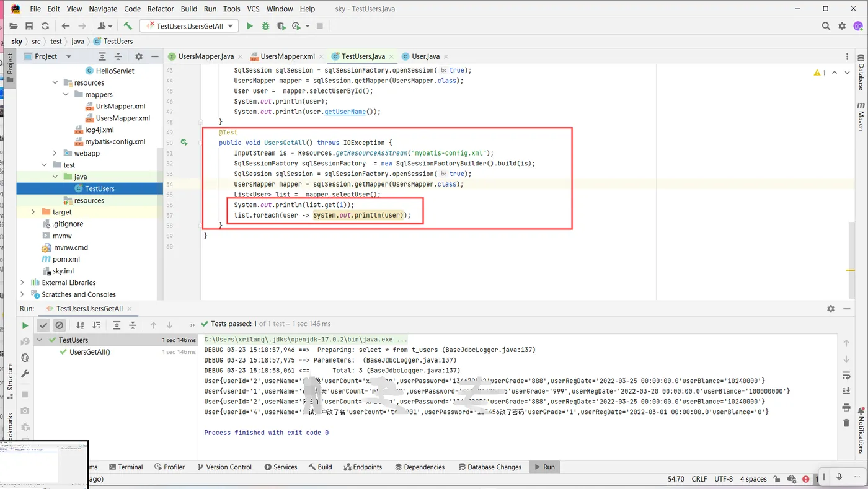Click Collapse All icon in Project panel
The height and width of the screenshot is (489, 868).
tap(119, 56)
